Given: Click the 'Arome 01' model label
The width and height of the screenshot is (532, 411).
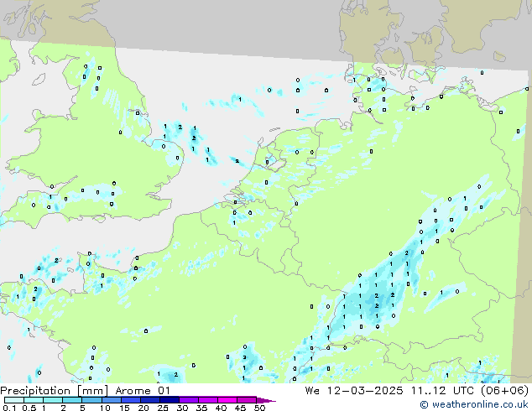Looking at the screenshot, I should tap(143, 391).
